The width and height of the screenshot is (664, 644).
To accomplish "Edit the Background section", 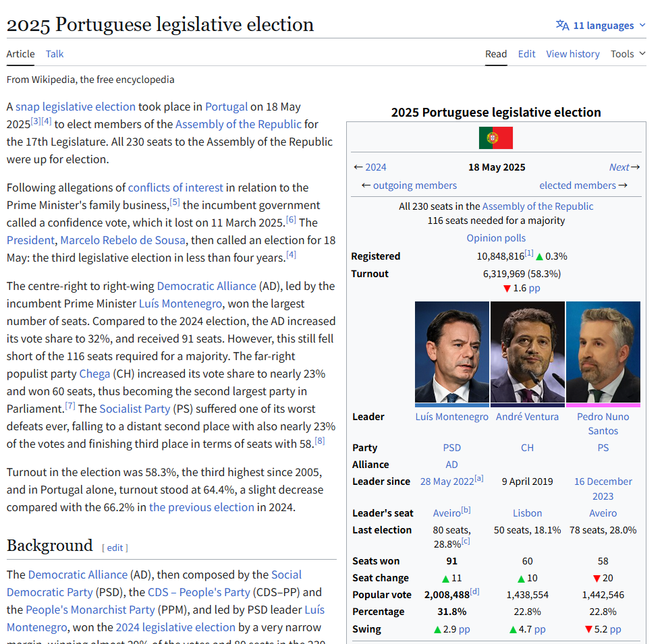I will coord(115,548).
